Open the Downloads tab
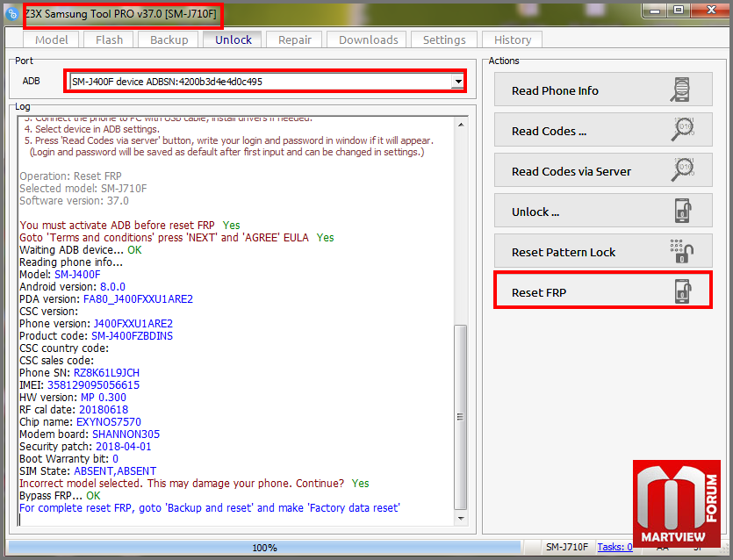733x560 pixels. (368, 39)
